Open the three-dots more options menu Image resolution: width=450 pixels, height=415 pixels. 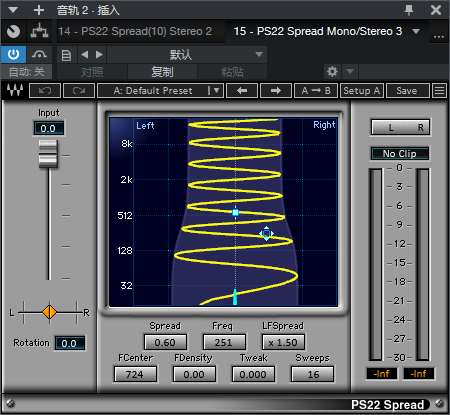(x=439, y=36)
